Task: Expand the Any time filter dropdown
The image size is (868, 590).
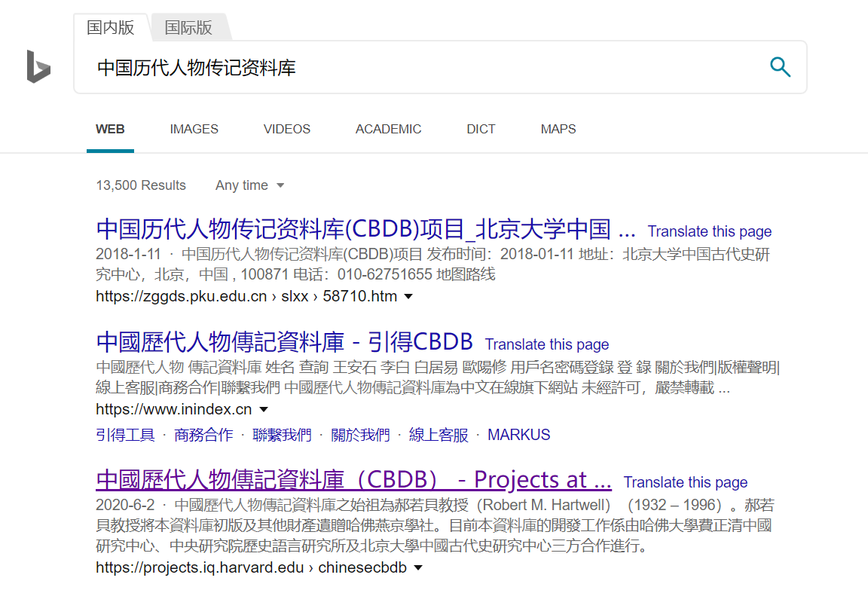Action: 249,185
